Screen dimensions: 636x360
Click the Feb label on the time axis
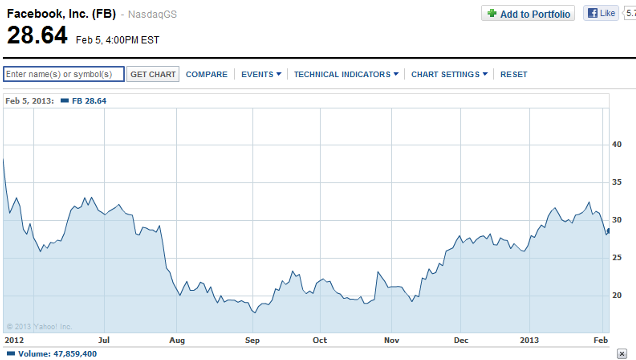coord(601,340)
